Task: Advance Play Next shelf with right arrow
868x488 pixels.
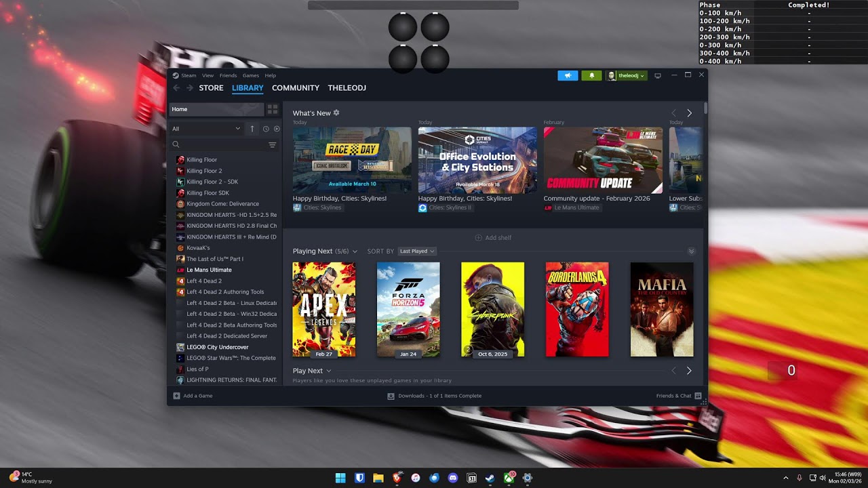Action: (x=689, y=371)
